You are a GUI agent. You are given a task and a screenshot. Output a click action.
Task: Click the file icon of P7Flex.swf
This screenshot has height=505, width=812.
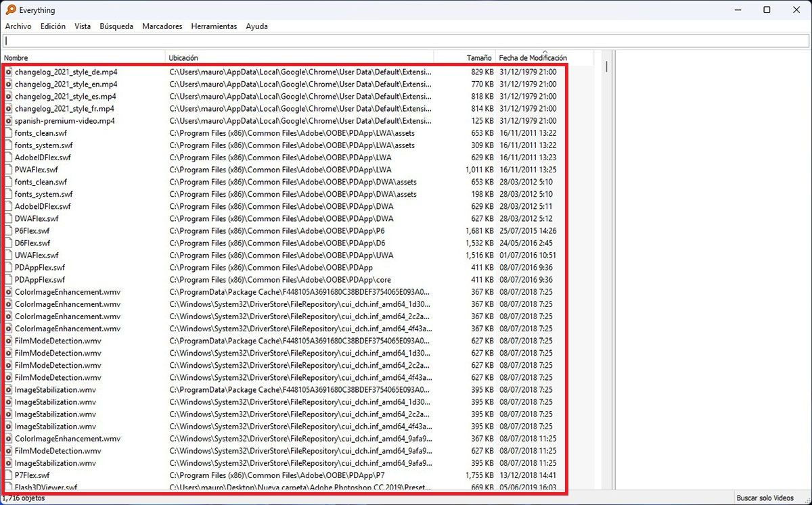(9, 475)
